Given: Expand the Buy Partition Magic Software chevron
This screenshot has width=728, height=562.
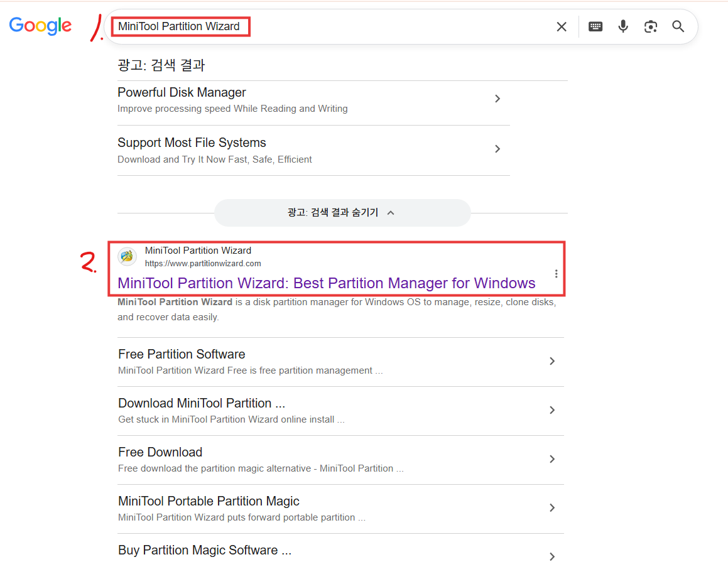Looking at the screenshot, I should (x=552, y=556).
